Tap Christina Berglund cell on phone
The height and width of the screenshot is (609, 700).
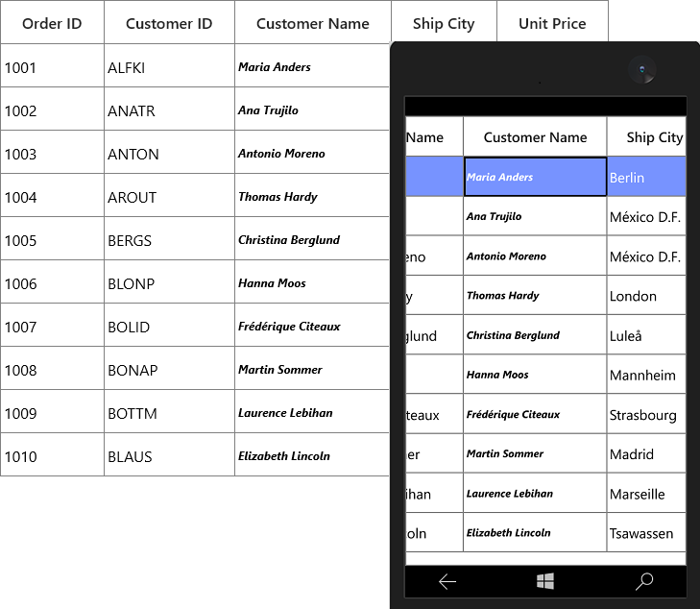[x=535, y=335]
